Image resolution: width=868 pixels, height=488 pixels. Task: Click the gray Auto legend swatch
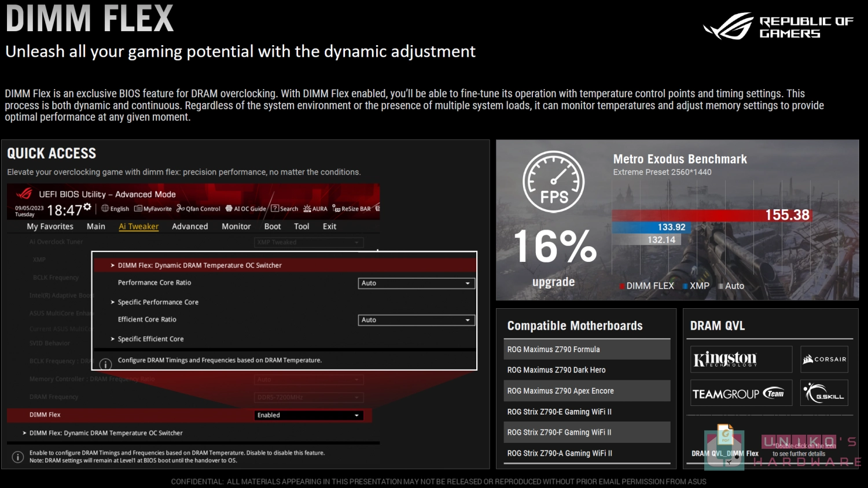click(721, 286)
